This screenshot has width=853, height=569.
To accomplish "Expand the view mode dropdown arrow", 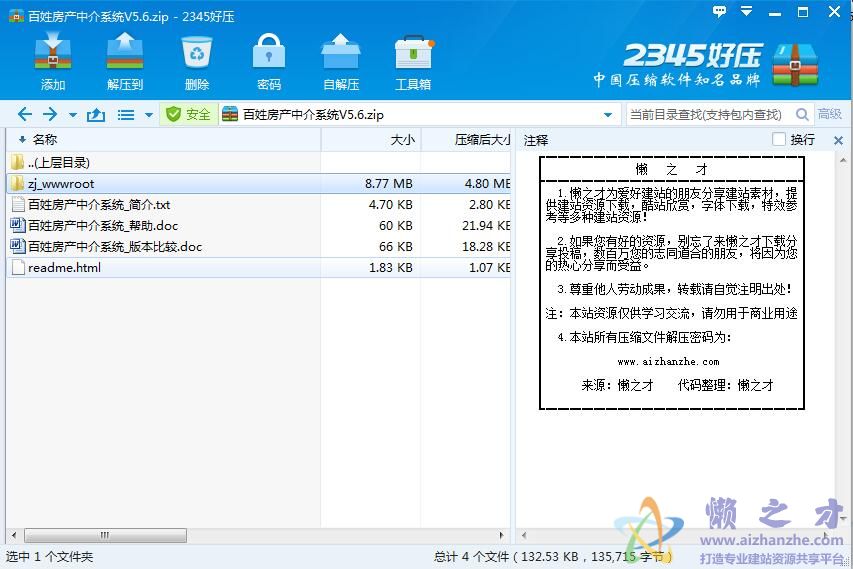I will (x=149, y=115).
